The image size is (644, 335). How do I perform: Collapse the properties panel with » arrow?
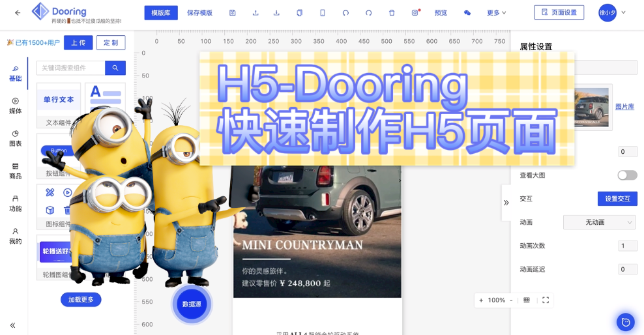506,203
